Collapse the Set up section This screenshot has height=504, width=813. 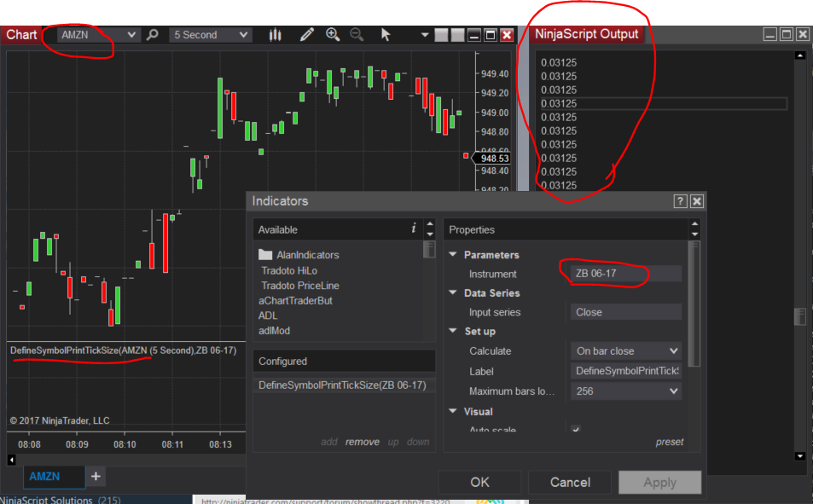453,331
